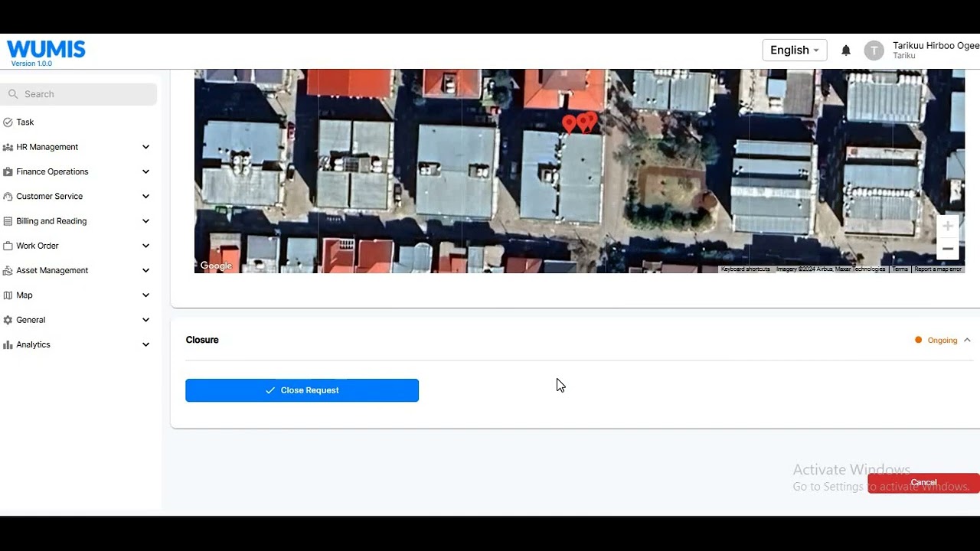Click the Close Request button

(302, 390)
